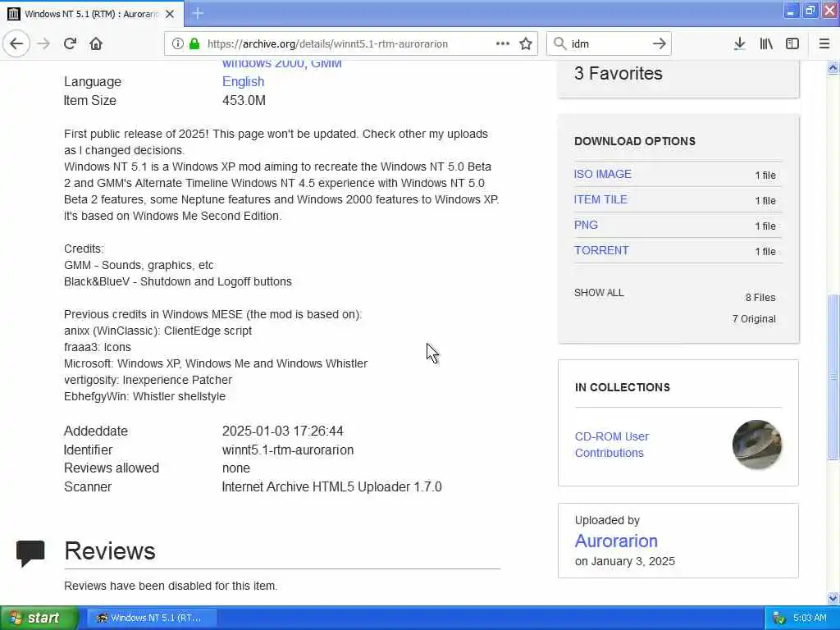Click the 7 Original files link
840x630 pixels.
[x=754, y=319]
